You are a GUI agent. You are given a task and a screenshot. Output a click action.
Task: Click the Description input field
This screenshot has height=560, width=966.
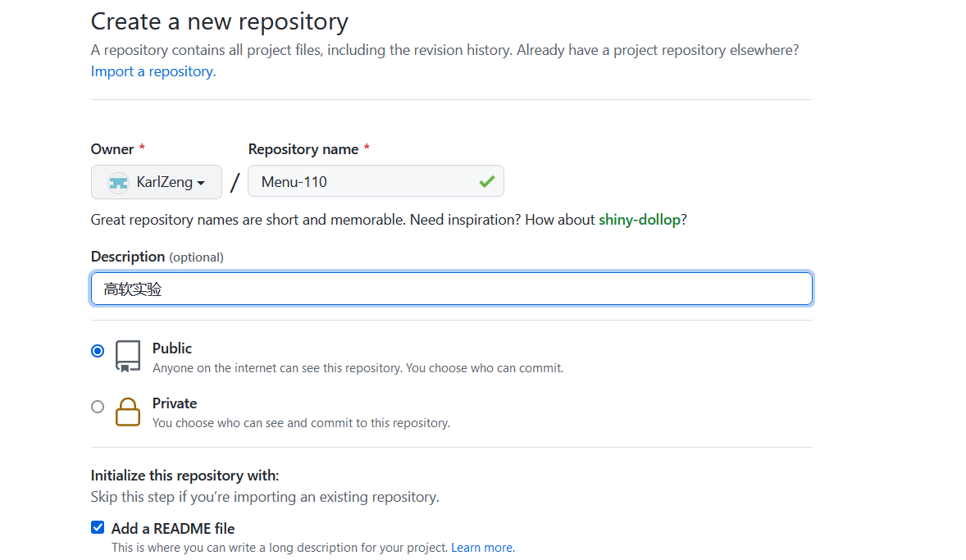[x=452, y=289]
